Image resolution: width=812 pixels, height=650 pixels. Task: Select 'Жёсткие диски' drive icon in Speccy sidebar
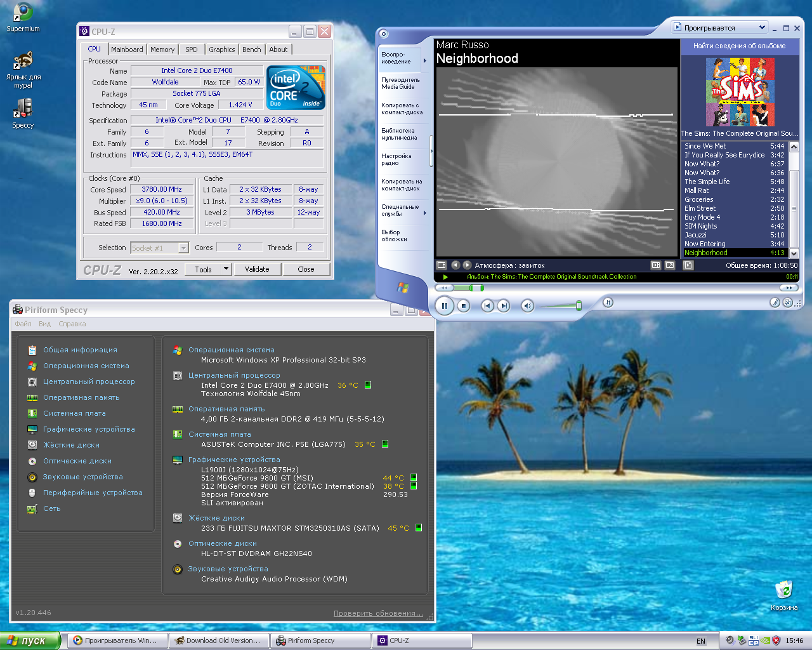[x=32, y=445]
